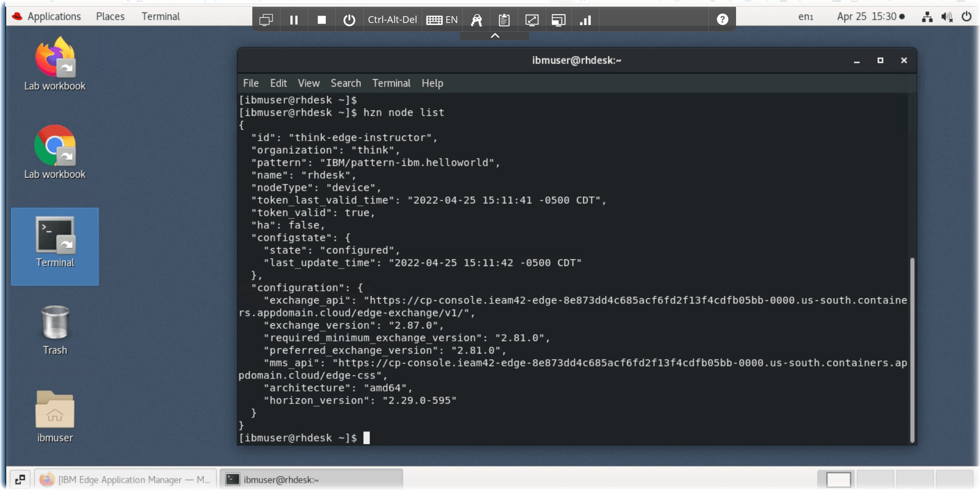
Task: Click the terminal title bar ibmuser@rhdesk:~
Action: coord(577,60)
